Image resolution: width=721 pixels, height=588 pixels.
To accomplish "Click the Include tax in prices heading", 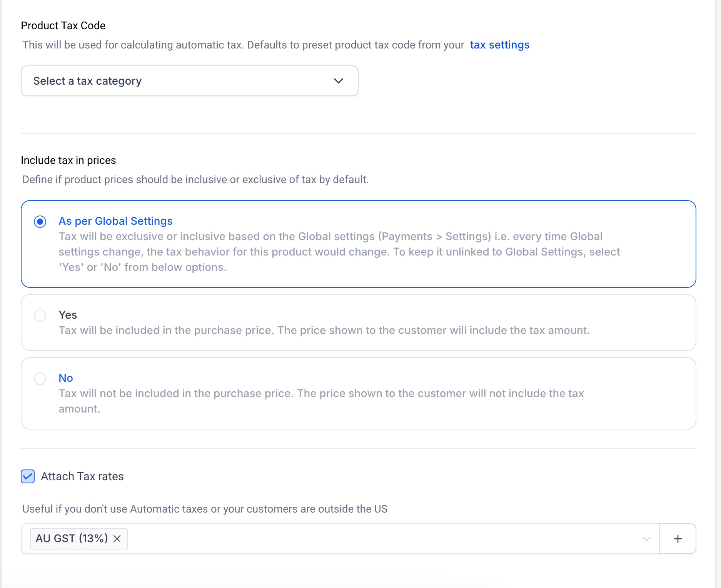I will coord(68,160).
